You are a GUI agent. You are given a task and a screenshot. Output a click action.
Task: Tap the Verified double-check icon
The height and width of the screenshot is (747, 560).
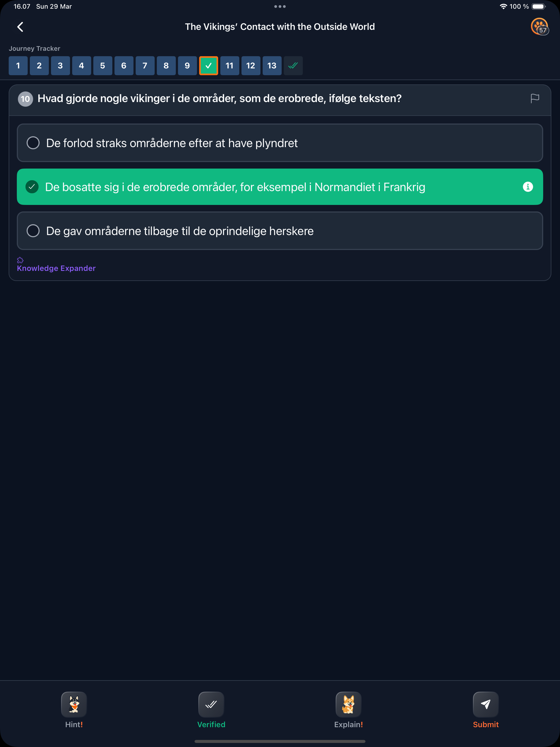point(211,704)
